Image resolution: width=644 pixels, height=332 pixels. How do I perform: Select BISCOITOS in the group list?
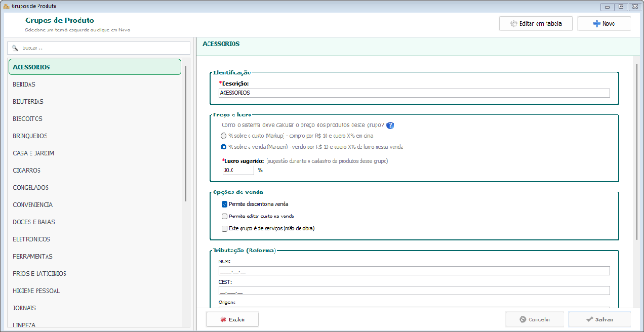[95, 119]
